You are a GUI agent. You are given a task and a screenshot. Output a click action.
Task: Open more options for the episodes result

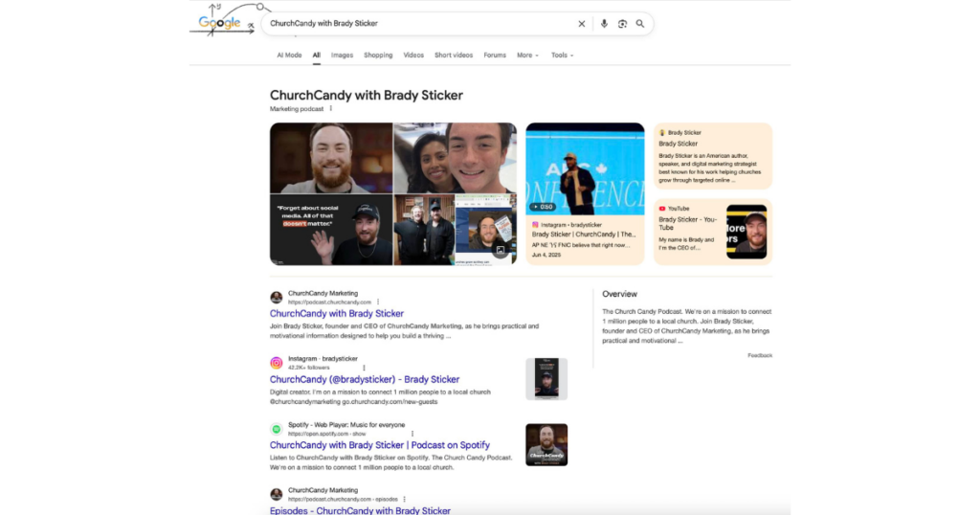[405, 500]
